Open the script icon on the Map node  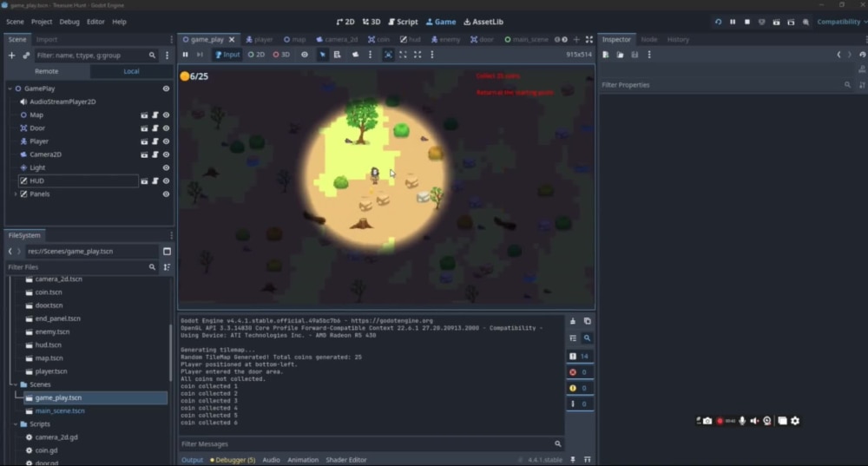click(x=155, y=115)
